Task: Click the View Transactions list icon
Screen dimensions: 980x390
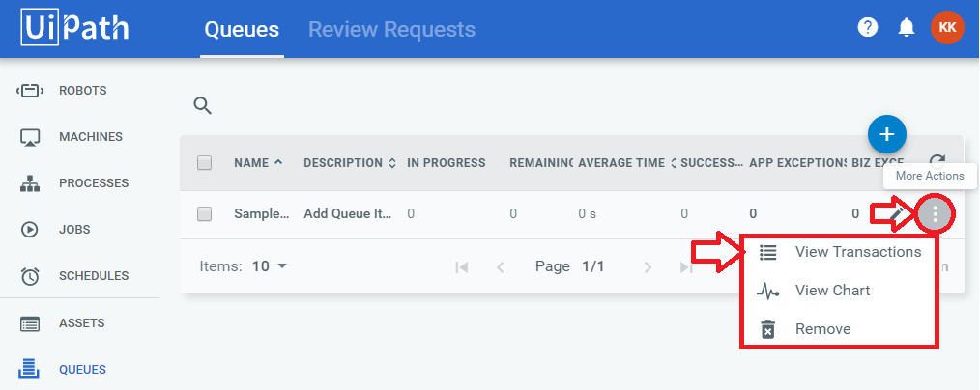Action: coord(767,252)
